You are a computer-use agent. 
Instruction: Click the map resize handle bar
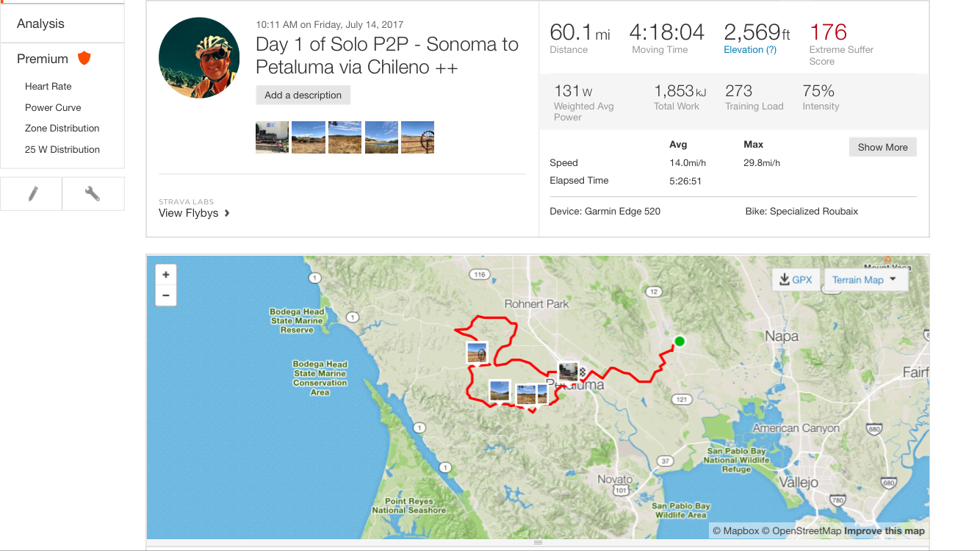(x=538, y=542)
